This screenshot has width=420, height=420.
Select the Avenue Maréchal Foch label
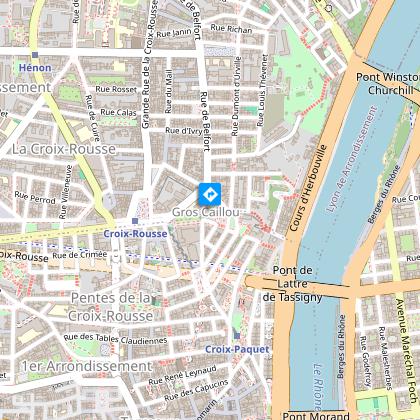point(406,351)
